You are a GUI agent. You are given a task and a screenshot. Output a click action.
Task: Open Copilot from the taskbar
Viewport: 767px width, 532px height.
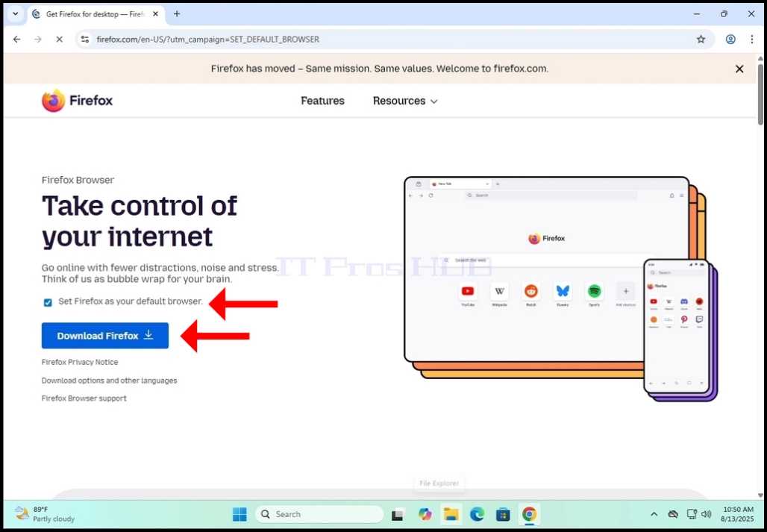(x=425, y=514)
